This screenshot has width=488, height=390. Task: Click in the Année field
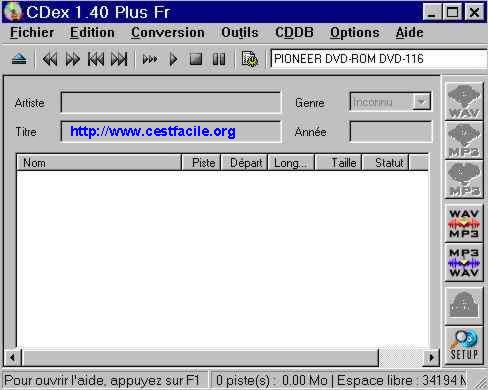coord(391,132)
